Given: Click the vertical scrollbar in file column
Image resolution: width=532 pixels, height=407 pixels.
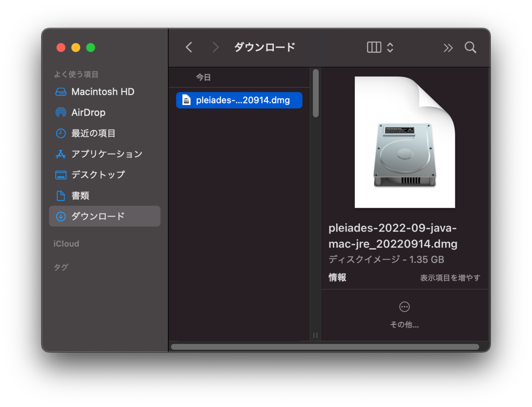Looking at the screenshot, I should [x=316, y=93].
